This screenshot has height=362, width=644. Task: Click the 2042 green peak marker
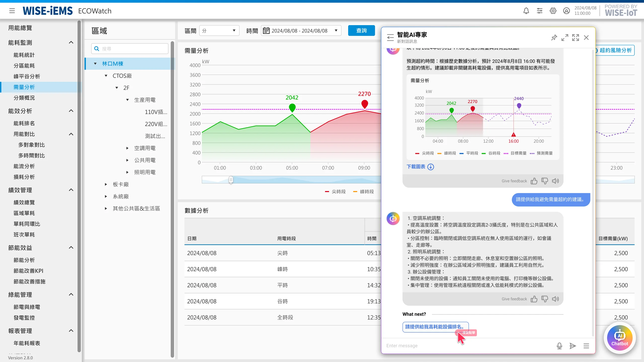click(x=292, y=108)
